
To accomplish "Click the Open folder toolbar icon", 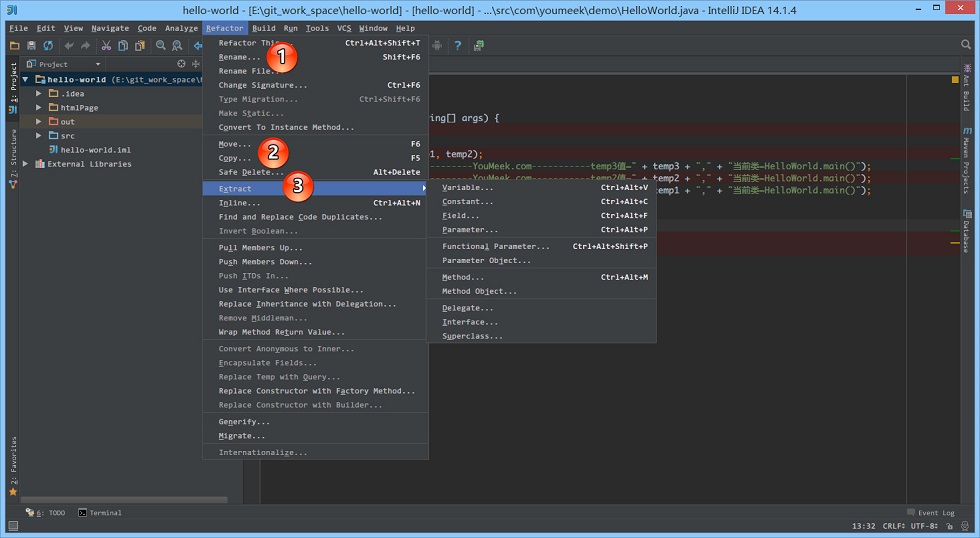I will (14, 46).
